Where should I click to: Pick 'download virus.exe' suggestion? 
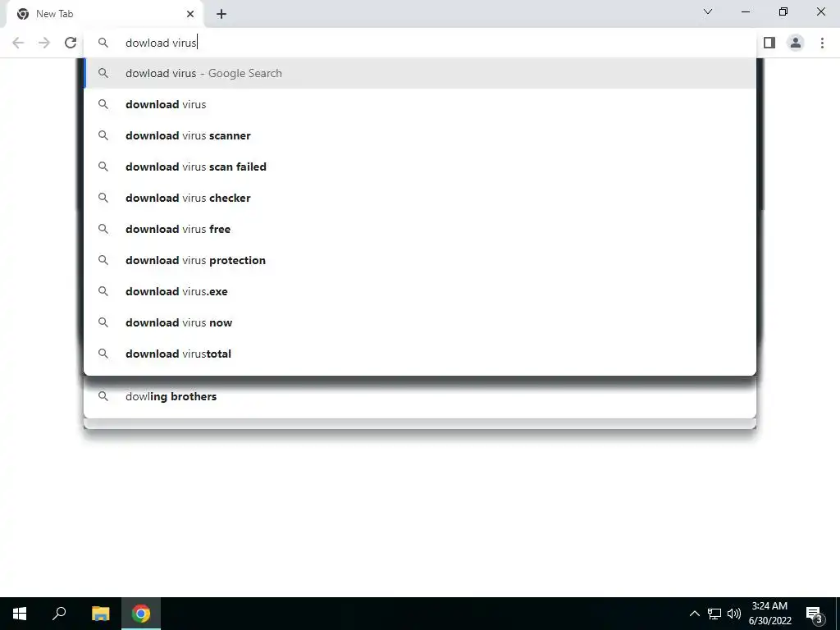pos(420,291)
